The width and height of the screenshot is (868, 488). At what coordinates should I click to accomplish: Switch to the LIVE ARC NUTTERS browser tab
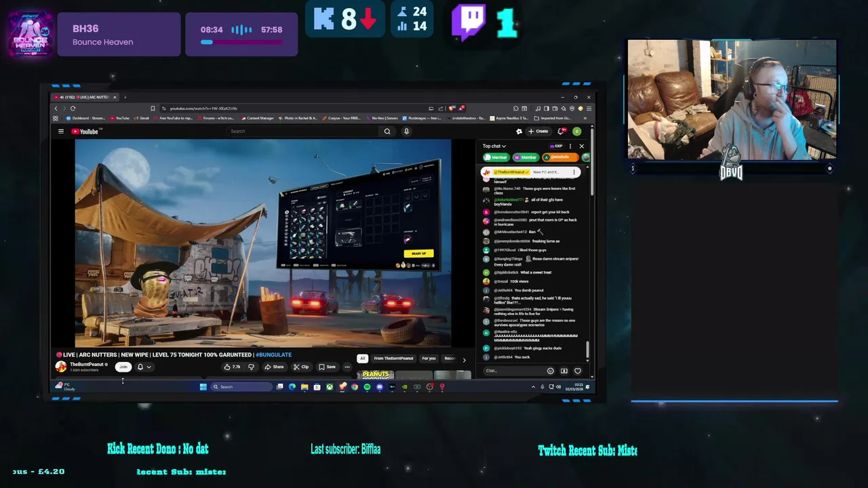click(85, 97)
